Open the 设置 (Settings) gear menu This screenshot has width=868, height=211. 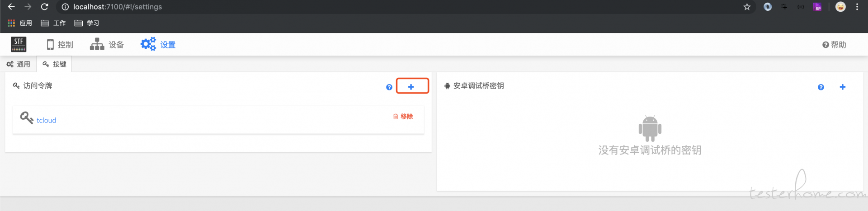click(158, 44)
